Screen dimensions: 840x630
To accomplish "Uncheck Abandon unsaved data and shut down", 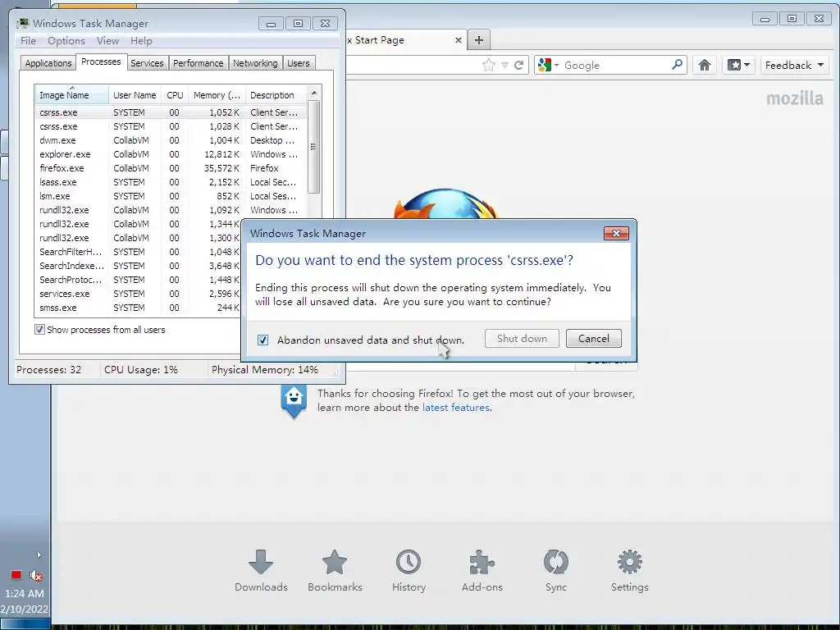I will pyautogui.click(x=262, y=340).
